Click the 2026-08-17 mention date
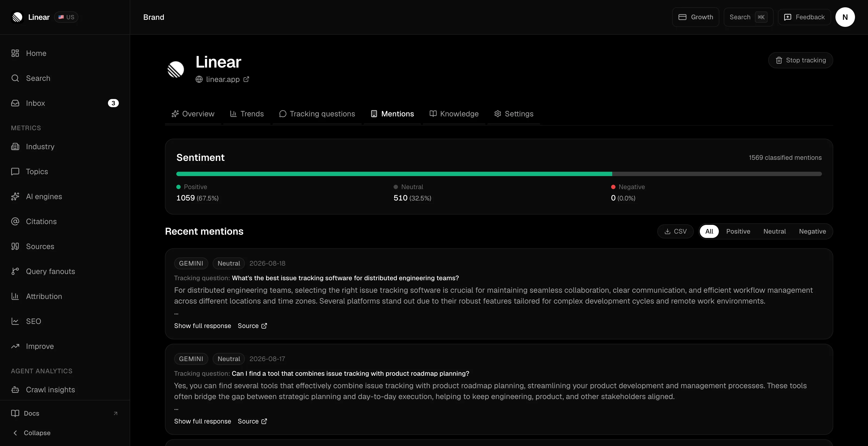Image resolution: width=868 pixels, height=446 pixels. [x=267, y=359]
